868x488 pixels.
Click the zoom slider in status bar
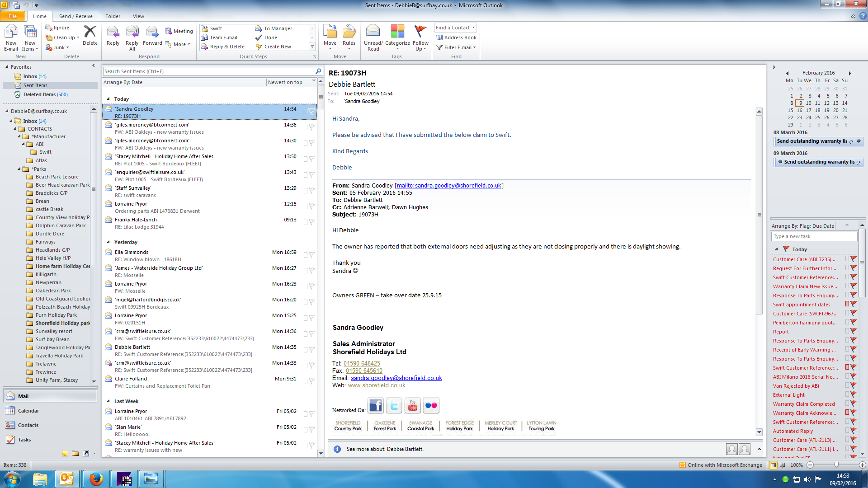(836, 465)
